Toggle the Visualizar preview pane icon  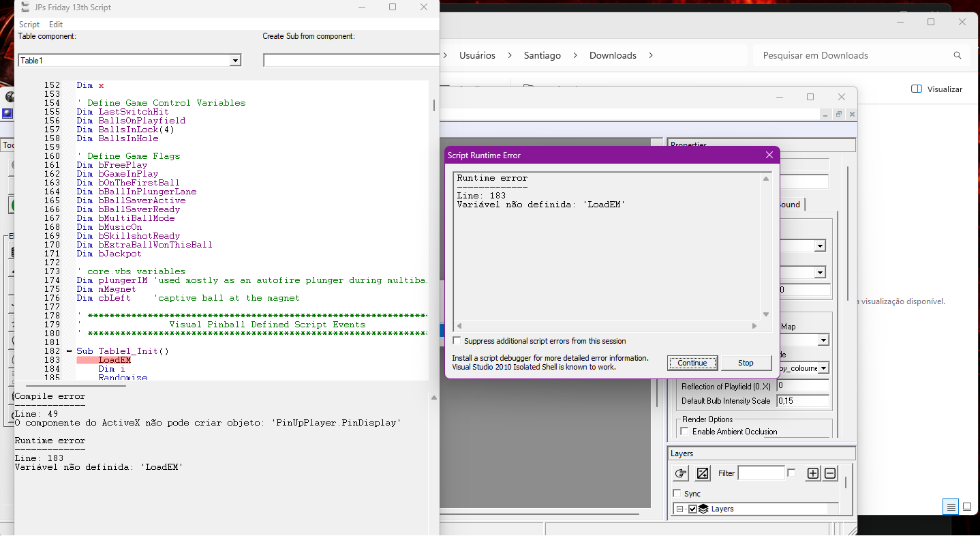point(917,89)
